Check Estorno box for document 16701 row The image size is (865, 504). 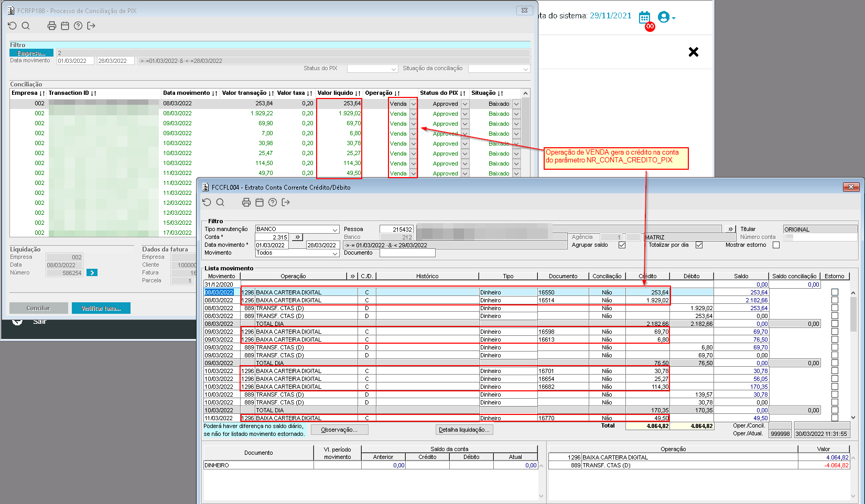835,371
